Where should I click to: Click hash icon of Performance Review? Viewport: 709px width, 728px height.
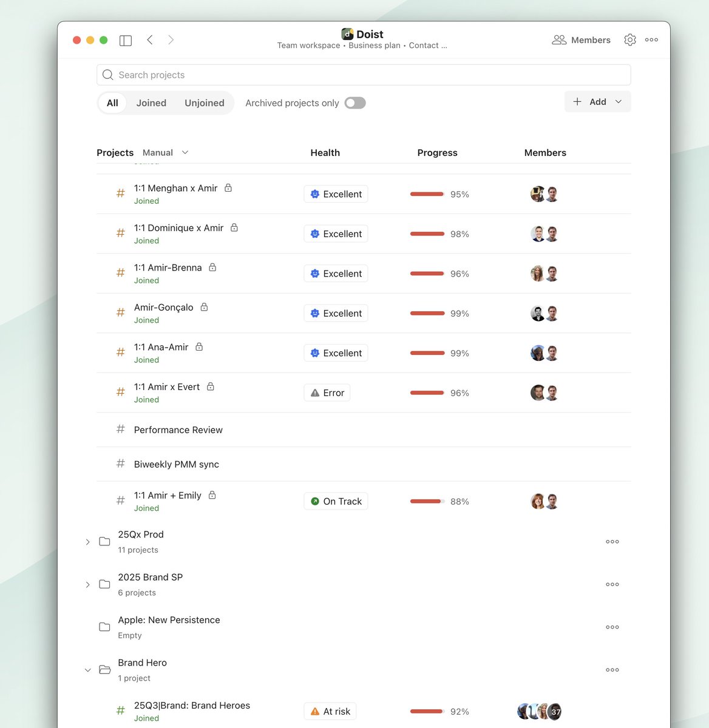[120, 430]
